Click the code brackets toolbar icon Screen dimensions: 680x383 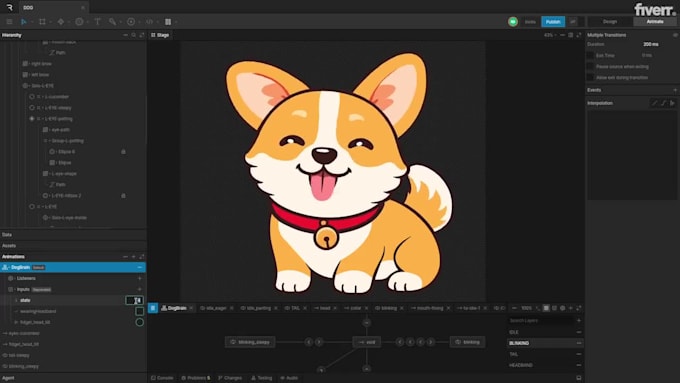[x=149, y=21]
